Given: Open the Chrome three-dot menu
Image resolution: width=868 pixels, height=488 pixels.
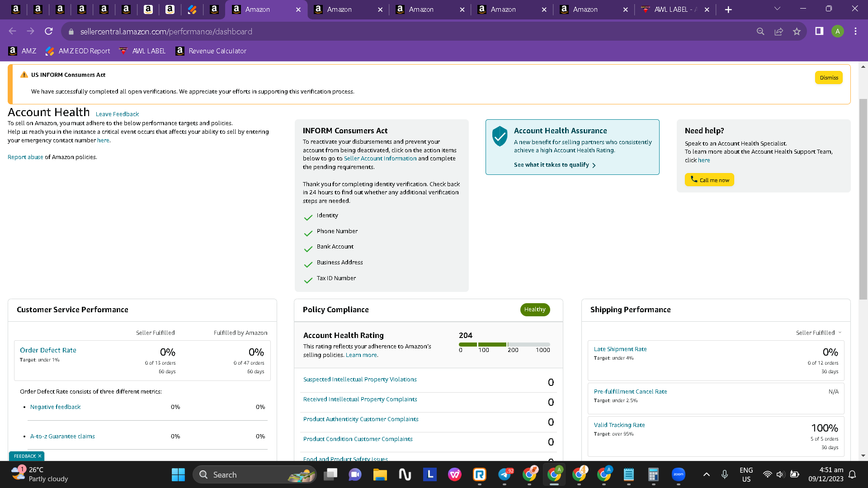Looking at the screenshot, I should (855, 31).
